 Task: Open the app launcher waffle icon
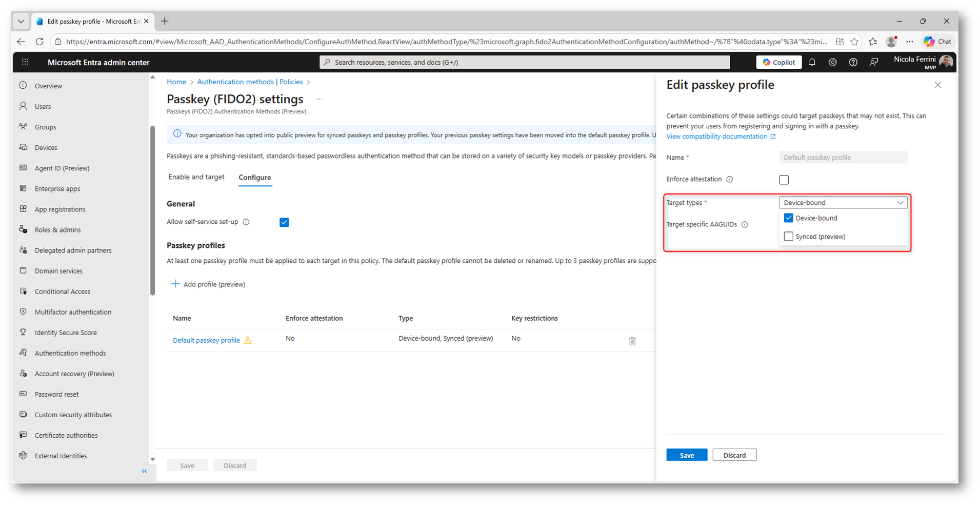click(25, 62)
